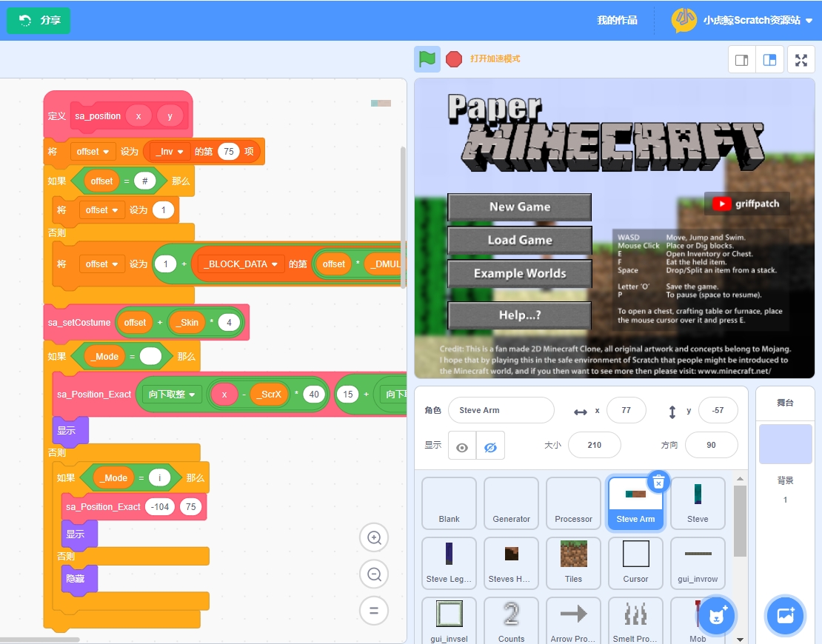Image resolution: width=822 pixels, height=644 pixels.
Task: Select the gui_invsel sprite
Action: pos(449,621)
